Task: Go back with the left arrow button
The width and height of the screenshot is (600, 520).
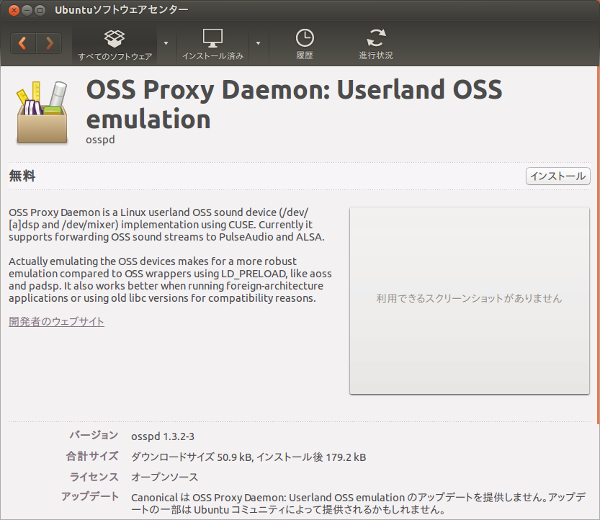Action: point(23,43)
